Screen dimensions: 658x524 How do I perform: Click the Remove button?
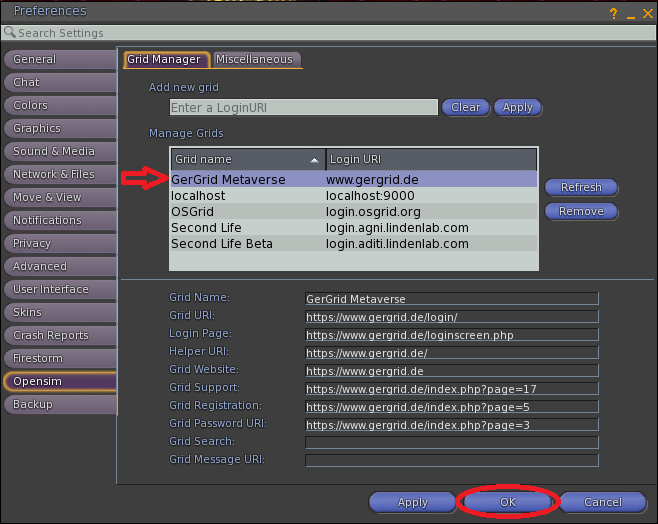click(x=581, y=211)
